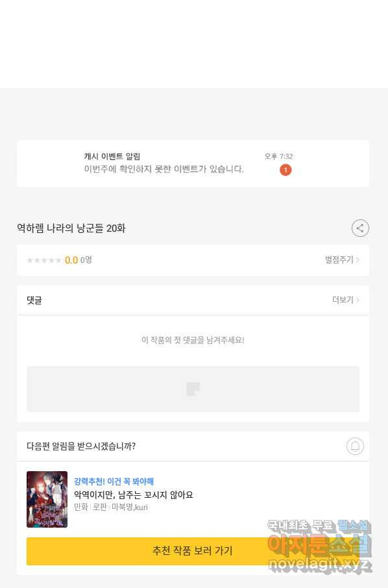Open 별점주기 to rate the episode

tap(339, 260)
